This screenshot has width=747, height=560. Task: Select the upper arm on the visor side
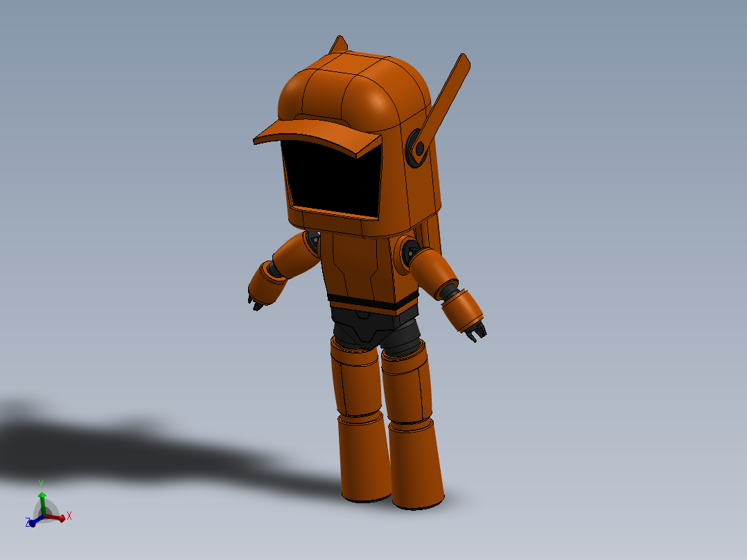pyautogui.click(x=296, y=254)
